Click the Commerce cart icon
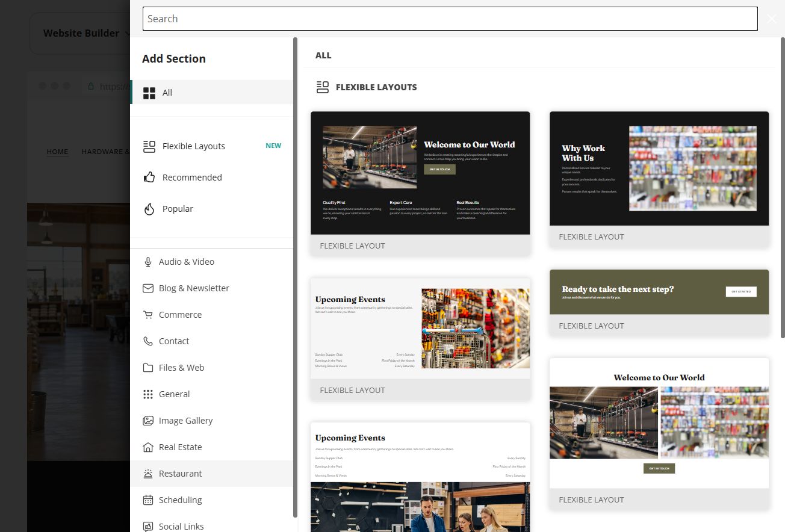 pos(148,315)
